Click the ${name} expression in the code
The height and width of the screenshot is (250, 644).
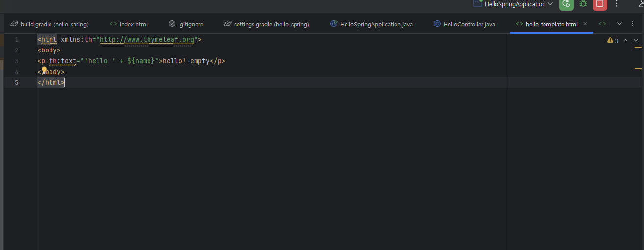pyautogui.click(x=141, y=61)
